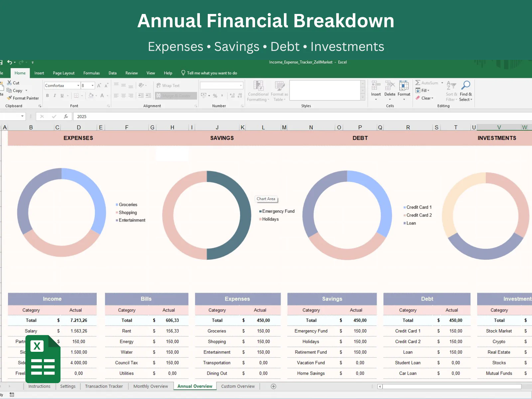
Task: Click the Delete cells icon
Action: (x=390, y=86)
